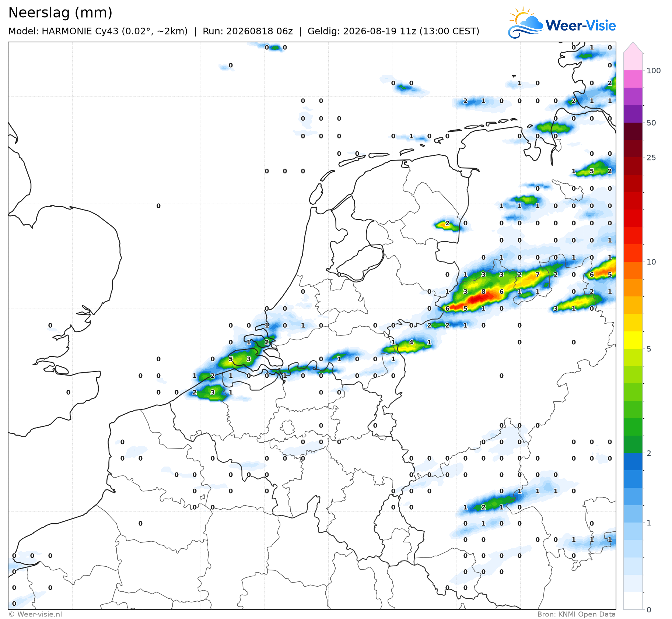This screenshot has height=619, width=672.
Task: Click the red 8 mm rainfall value
Action: click(483, 292)
